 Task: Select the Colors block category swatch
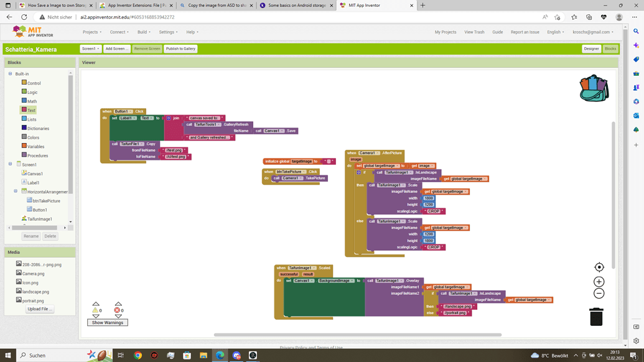[x=24, y=137]
